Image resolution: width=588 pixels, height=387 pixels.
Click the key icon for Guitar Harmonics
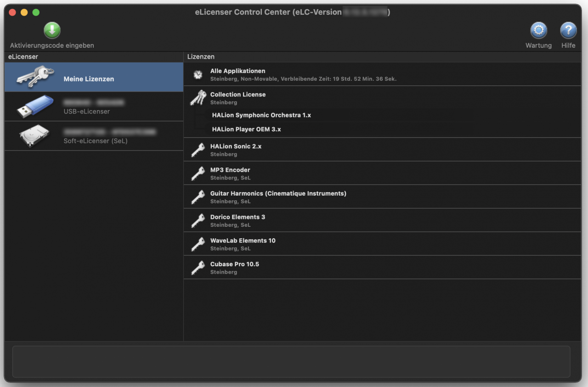coord(198,197)
